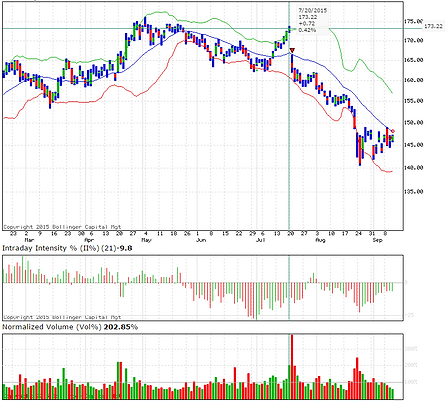The width and height of the screenshot is (448, 402).
Task: Click the Mar label on date axis
Action: tap(30, 240)
